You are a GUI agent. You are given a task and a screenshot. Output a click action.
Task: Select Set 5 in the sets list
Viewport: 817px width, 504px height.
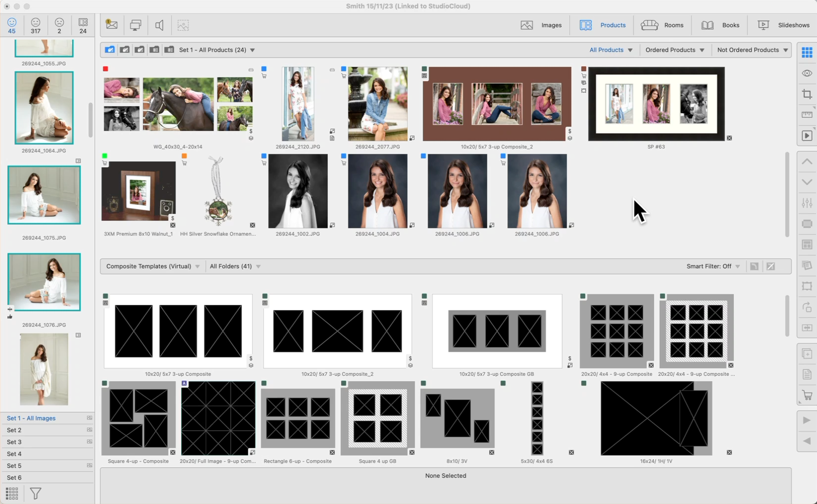(x=14, y=465)
